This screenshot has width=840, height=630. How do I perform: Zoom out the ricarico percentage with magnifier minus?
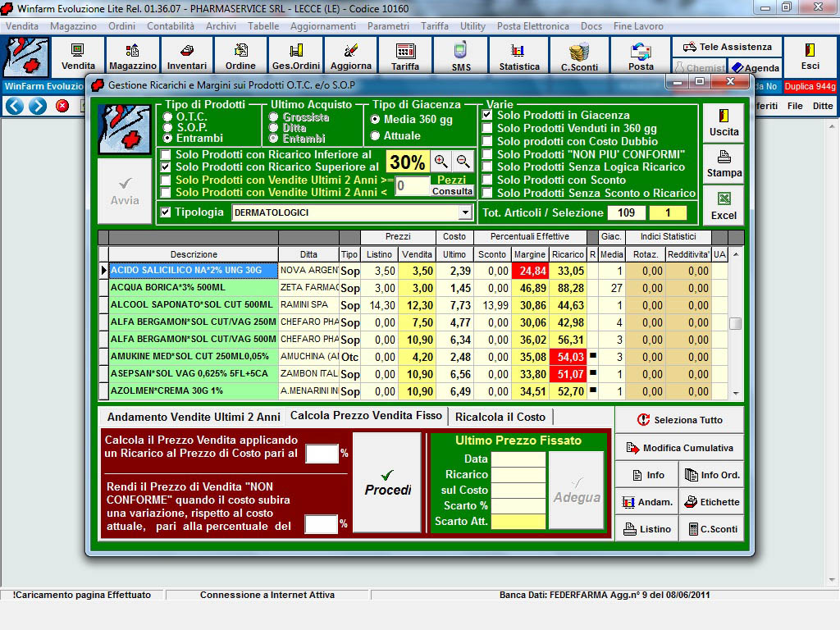[x=463, y=162]
